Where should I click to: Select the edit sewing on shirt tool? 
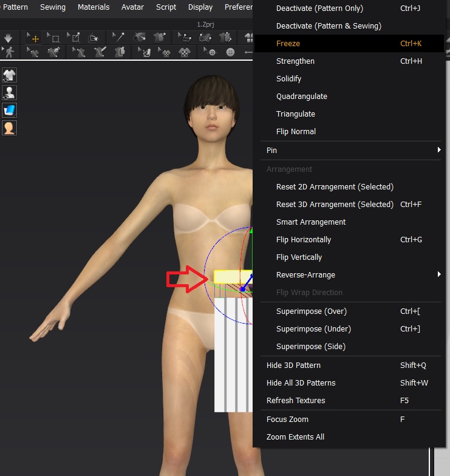tap(33, 52)
